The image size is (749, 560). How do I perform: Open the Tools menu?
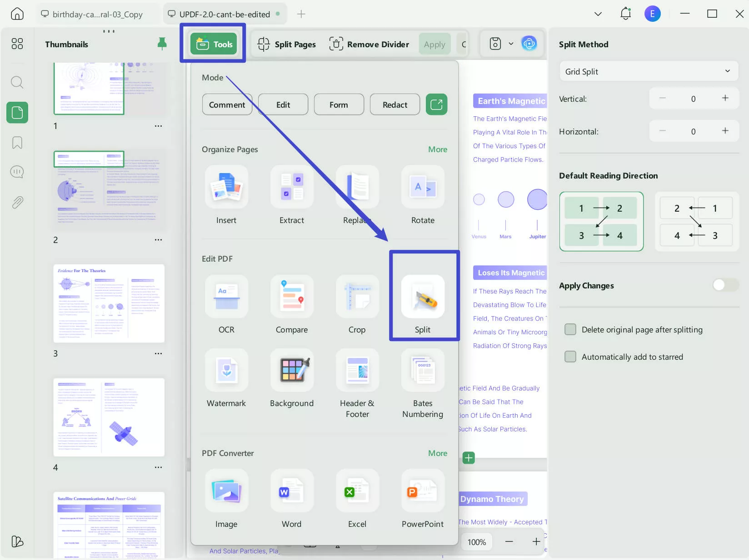pyautogui.click(x=213, y=44)
